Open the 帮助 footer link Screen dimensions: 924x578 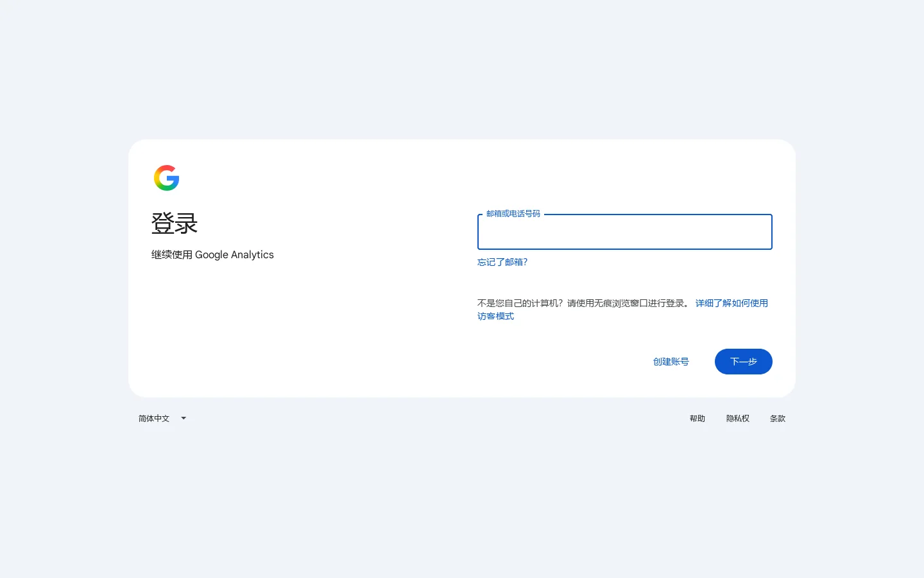pos(697,418)
